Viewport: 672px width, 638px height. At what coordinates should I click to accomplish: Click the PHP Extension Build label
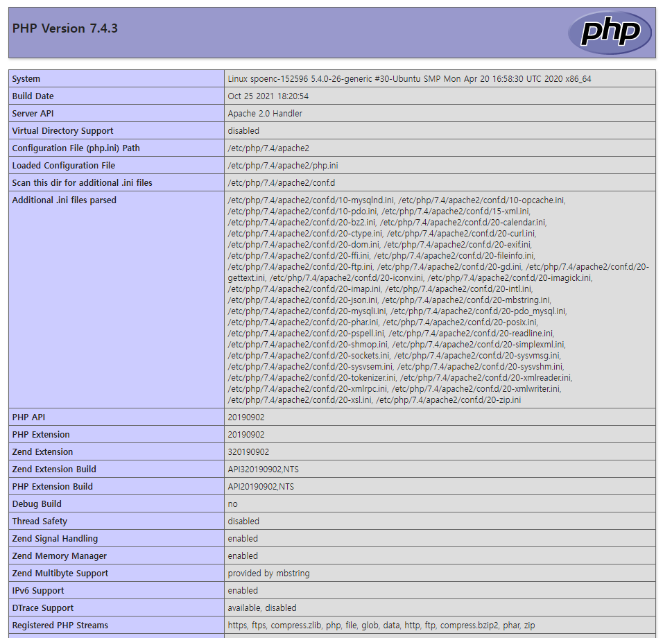(52, 487)
